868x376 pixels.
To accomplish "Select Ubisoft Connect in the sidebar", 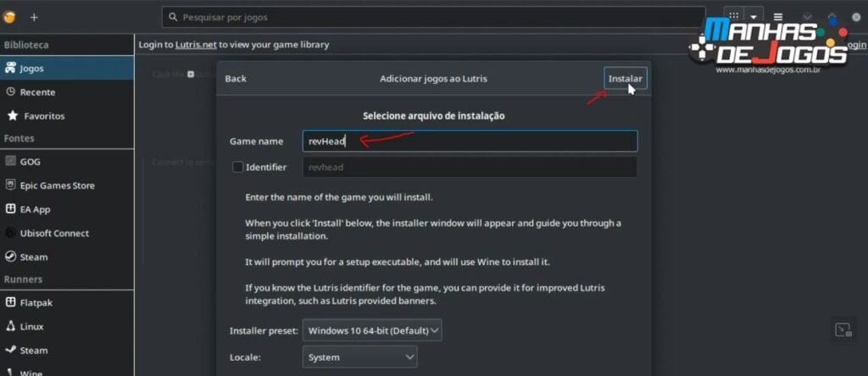I will point(66,233).
